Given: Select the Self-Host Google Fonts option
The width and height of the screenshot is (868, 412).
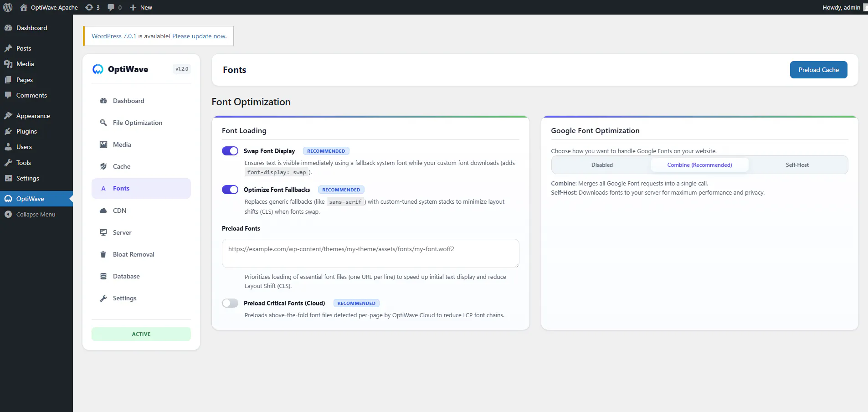Looking at the screenshot, I should point(797,165).
